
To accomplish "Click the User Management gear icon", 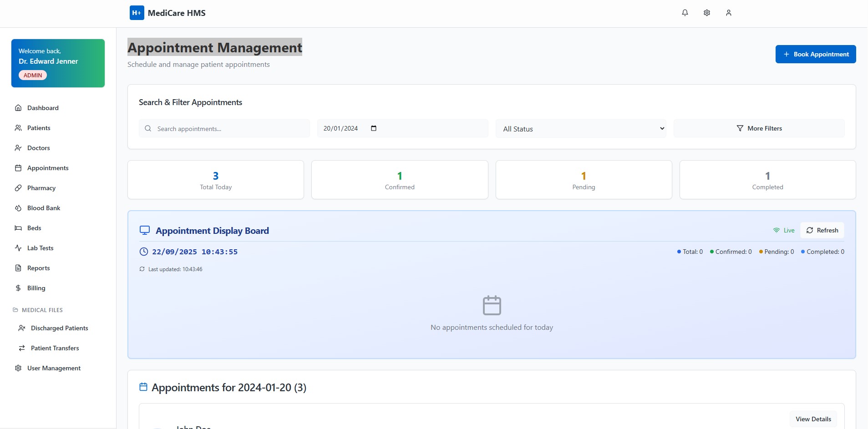I will pos(18,368).
